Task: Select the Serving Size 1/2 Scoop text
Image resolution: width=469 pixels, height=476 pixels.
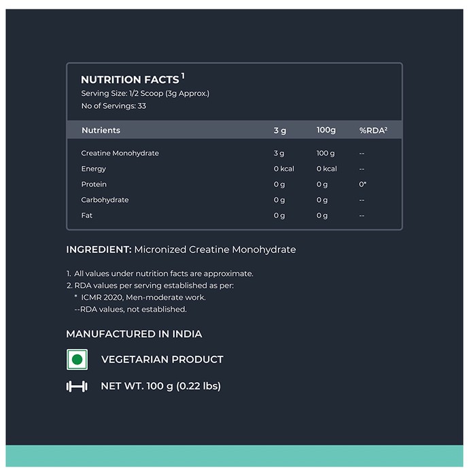Action: 145,94
